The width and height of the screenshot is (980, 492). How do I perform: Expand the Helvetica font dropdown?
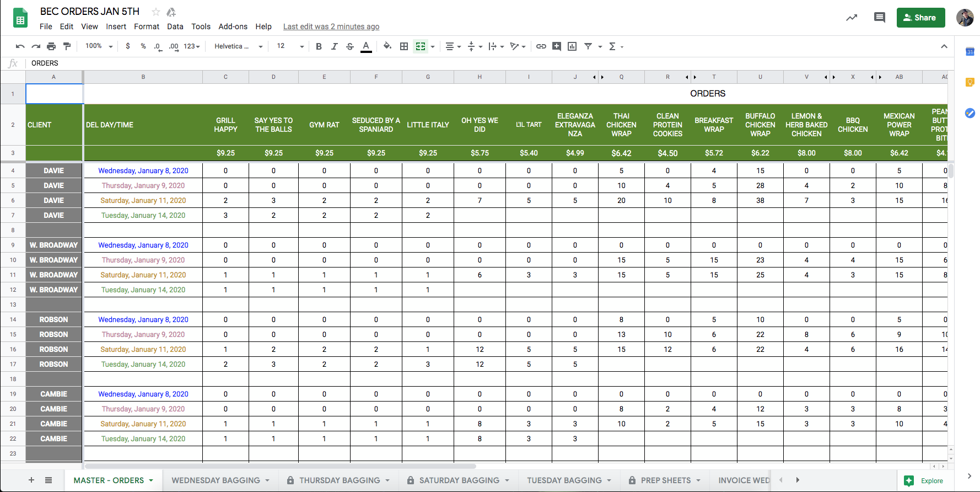tap(238, 46)
